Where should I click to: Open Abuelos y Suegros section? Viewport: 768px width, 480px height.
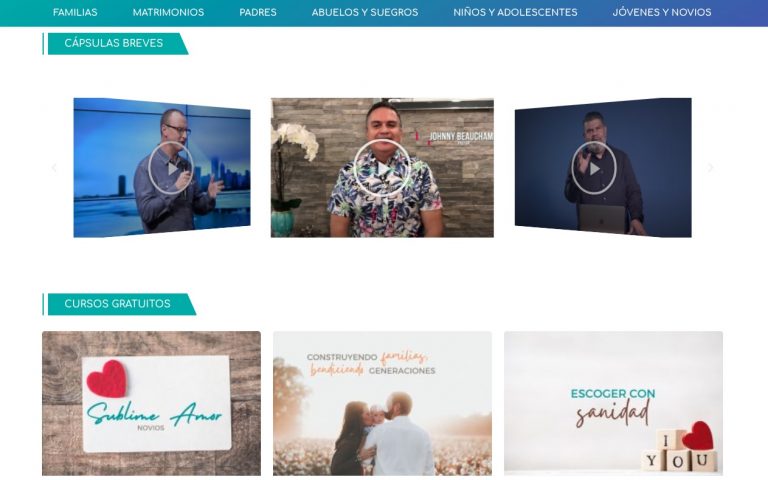[x=365, y=12]
